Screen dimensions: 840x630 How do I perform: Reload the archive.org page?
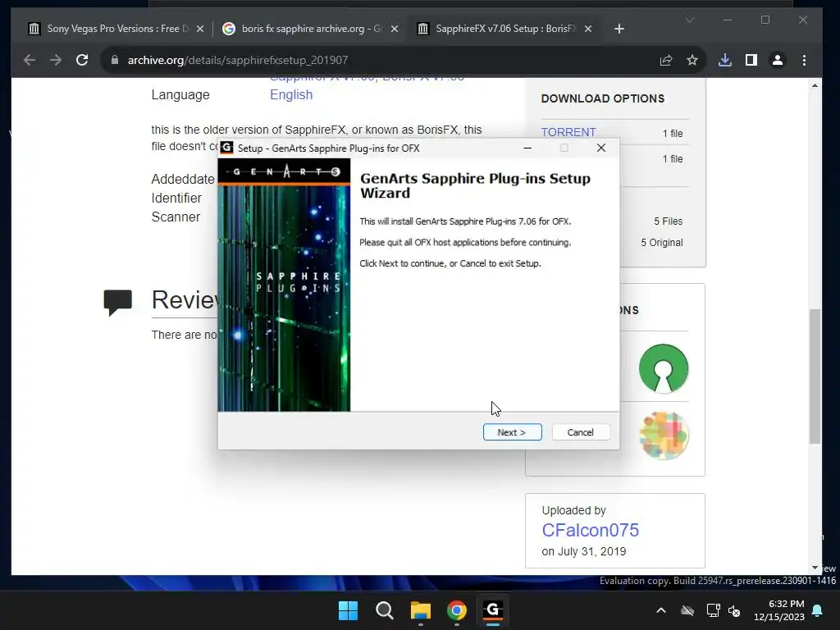[x=82, y=60]
